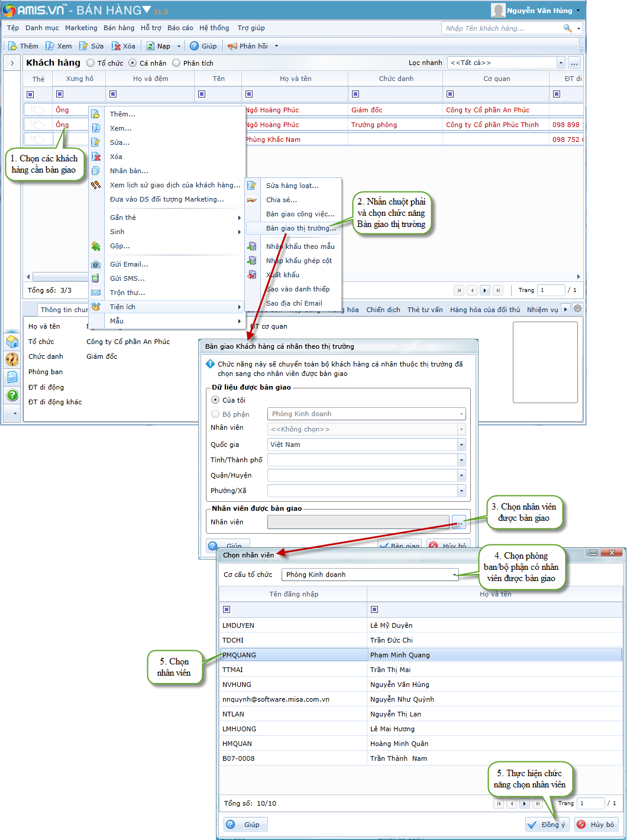Choose Bàn giao thị trường menu item
Viewport: 627px width, 840px height.
[300, 228]
